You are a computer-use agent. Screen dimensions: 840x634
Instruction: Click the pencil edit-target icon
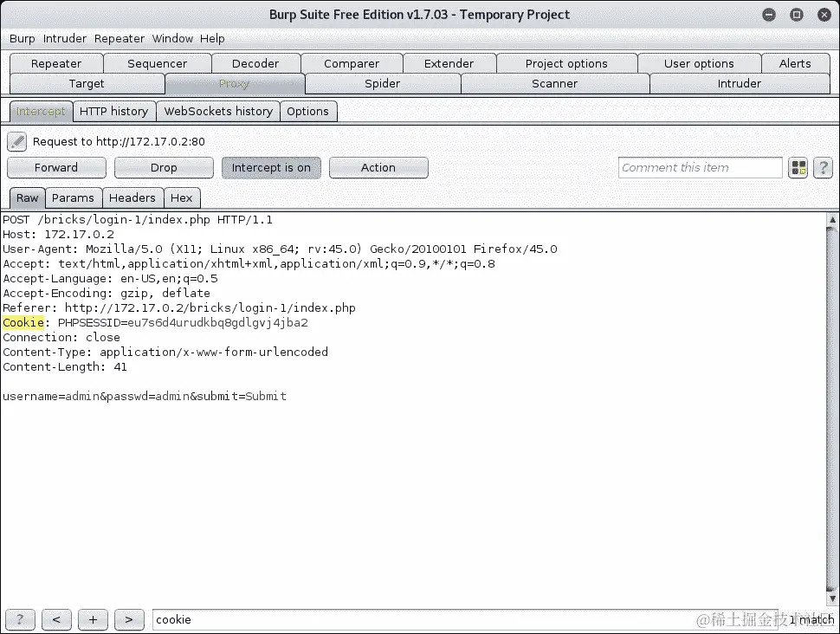(x=17, y=141)
